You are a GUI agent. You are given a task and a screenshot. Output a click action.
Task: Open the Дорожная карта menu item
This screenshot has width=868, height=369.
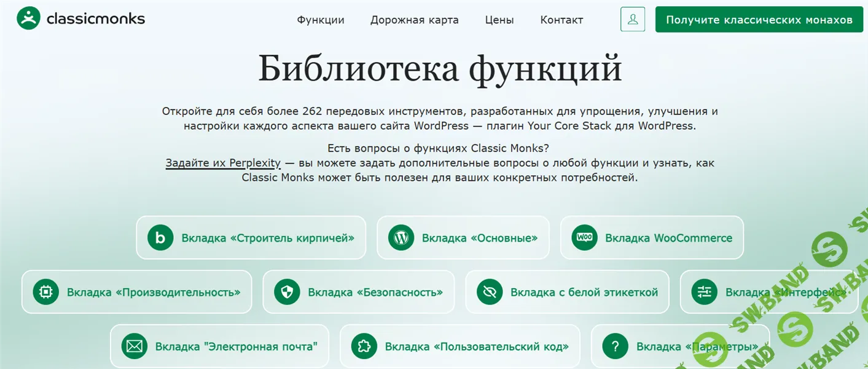point(415,20)
